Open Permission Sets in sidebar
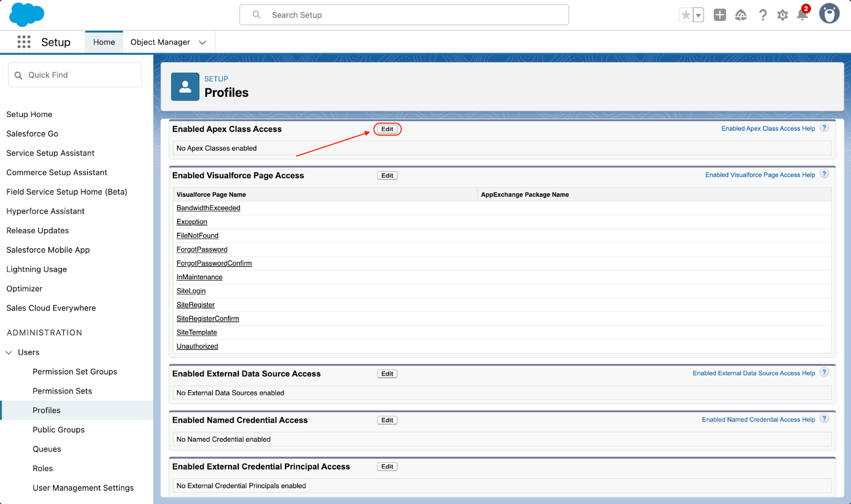The height and width of the screenshot is (504, 851). point(62,391)
